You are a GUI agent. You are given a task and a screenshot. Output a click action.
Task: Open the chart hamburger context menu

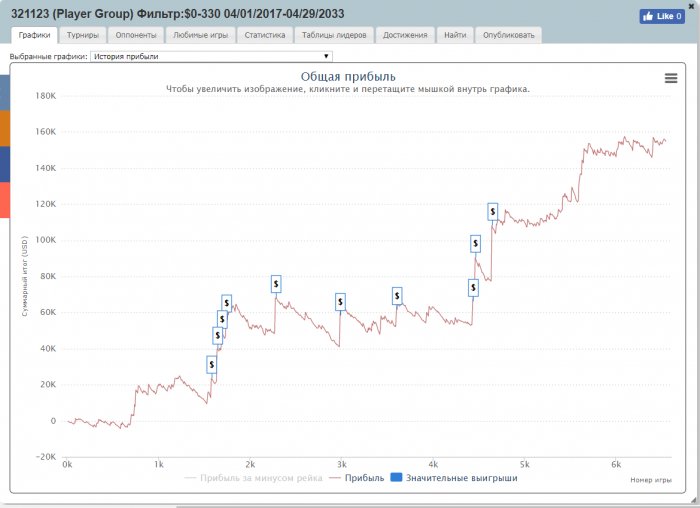[671, 78]
